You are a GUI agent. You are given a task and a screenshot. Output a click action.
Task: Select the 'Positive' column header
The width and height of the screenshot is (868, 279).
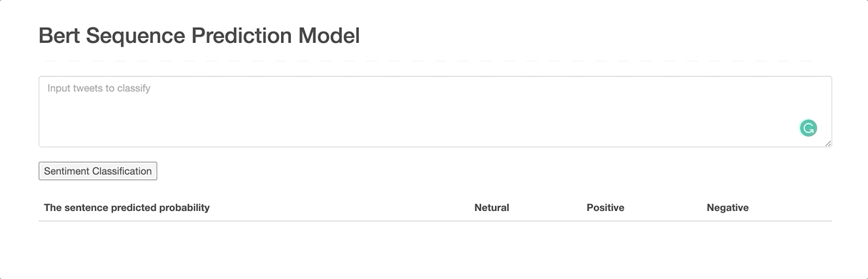(606, 207)
